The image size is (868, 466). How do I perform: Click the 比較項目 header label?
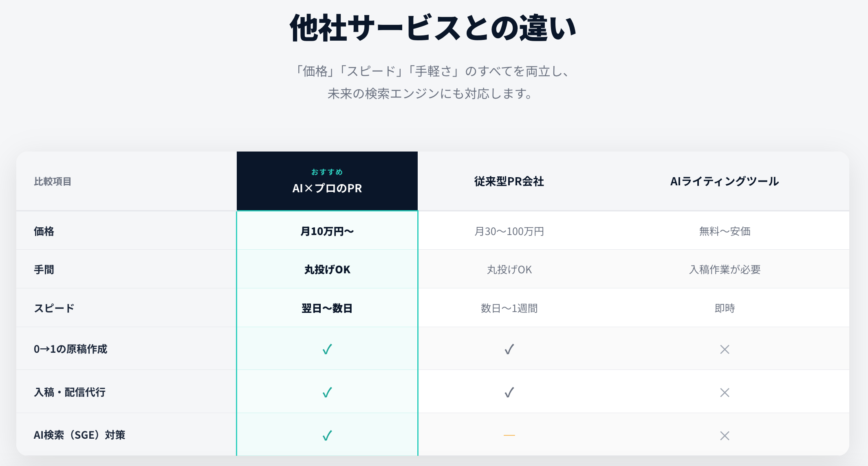tap(53, 181)
